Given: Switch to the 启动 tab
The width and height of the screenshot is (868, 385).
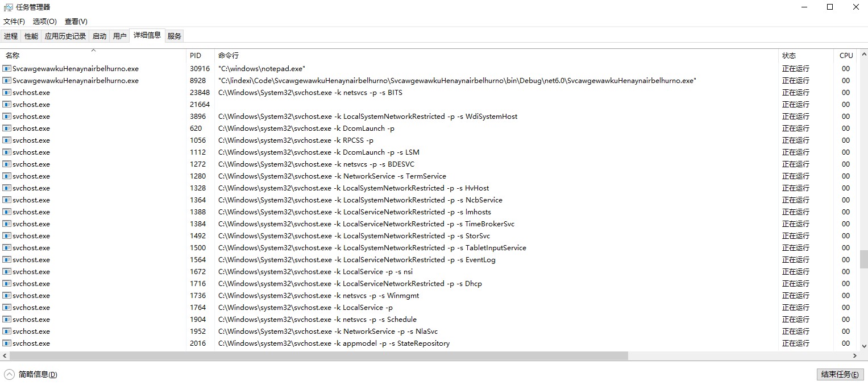Looking at the screenshot, I should [99, 36].
